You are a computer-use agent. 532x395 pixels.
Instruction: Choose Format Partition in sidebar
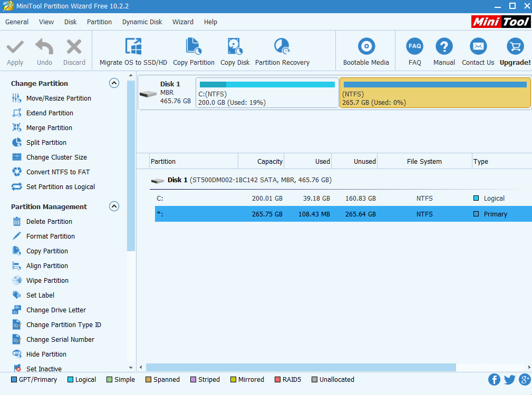43,236
